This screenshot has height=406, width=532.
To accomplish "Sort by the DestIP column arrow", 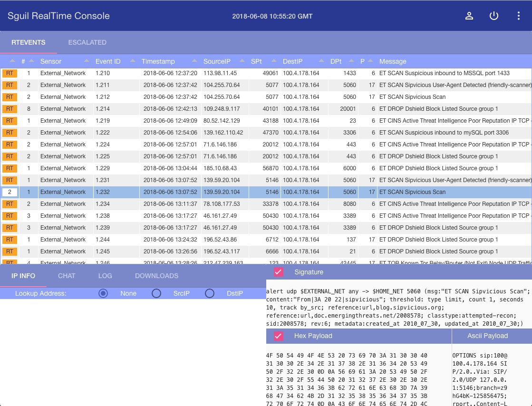I will (321, 61).
